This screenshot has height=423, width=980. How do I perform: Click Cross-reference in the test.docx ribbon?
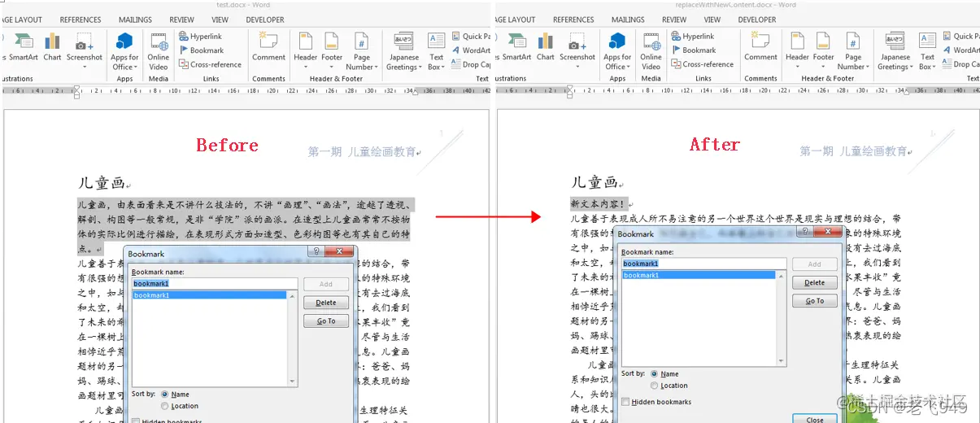[x=211, y=64]
